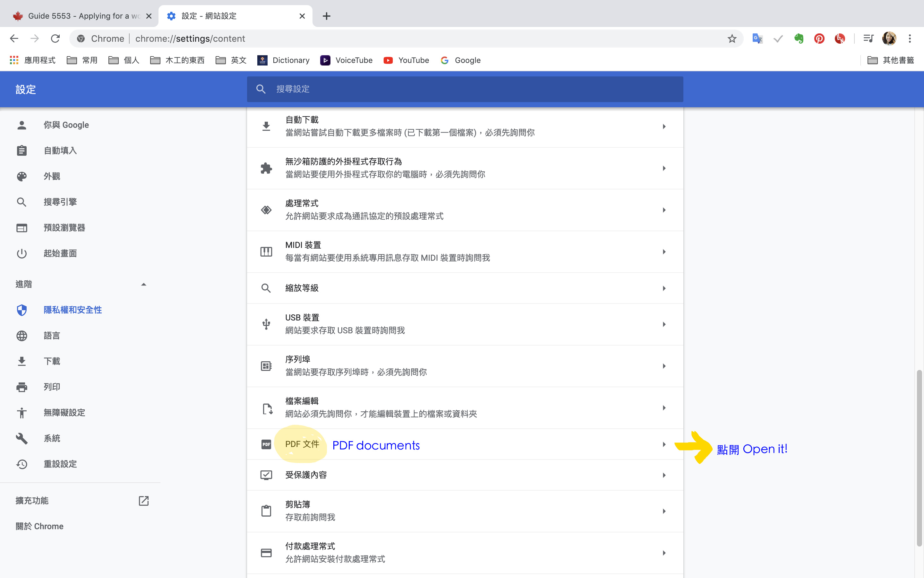Open Chrome's three-dot menu
924x578 pixels.
point(910,39)
